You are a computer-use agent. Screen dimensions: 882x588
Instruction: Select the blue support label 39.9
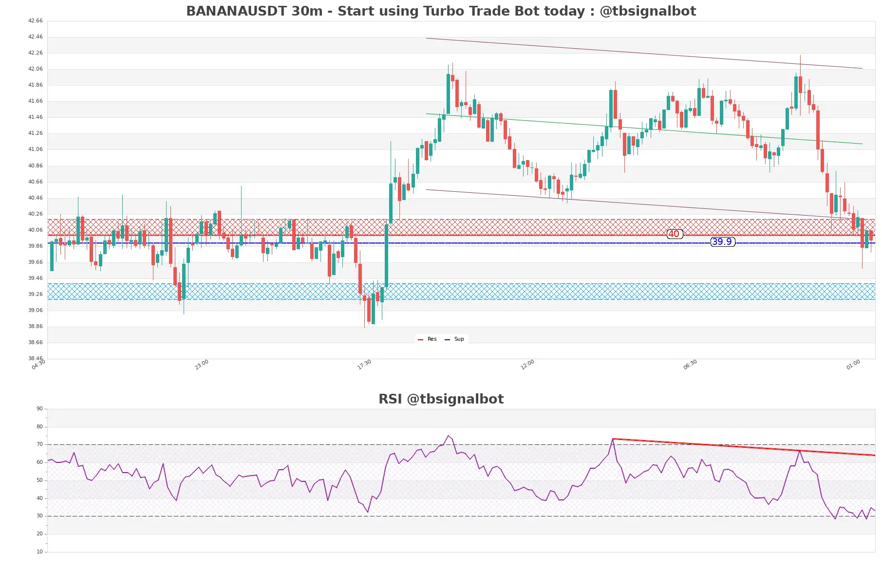click(x=722, y=241)
